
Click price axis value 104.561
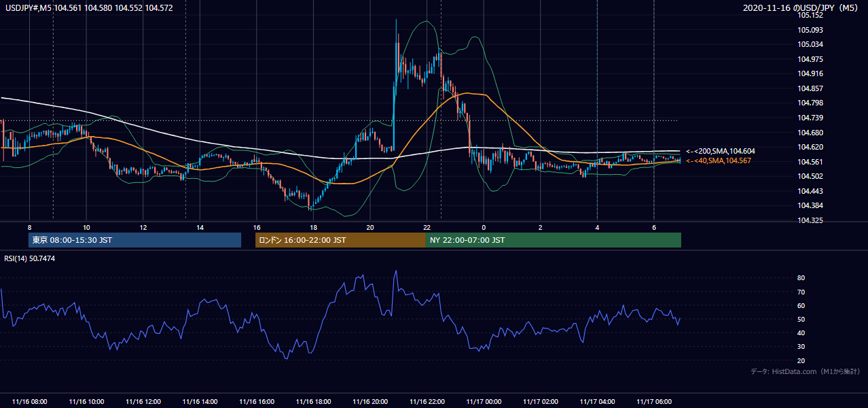(x=810, y=162)
